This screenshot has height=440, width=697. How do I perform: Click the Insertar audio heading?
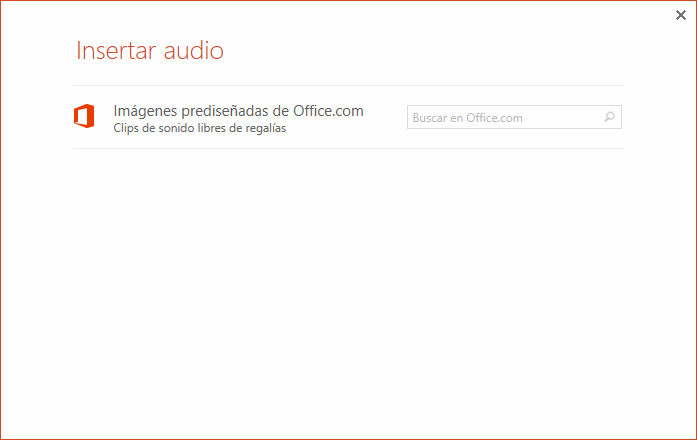click(x=150, y=50)
